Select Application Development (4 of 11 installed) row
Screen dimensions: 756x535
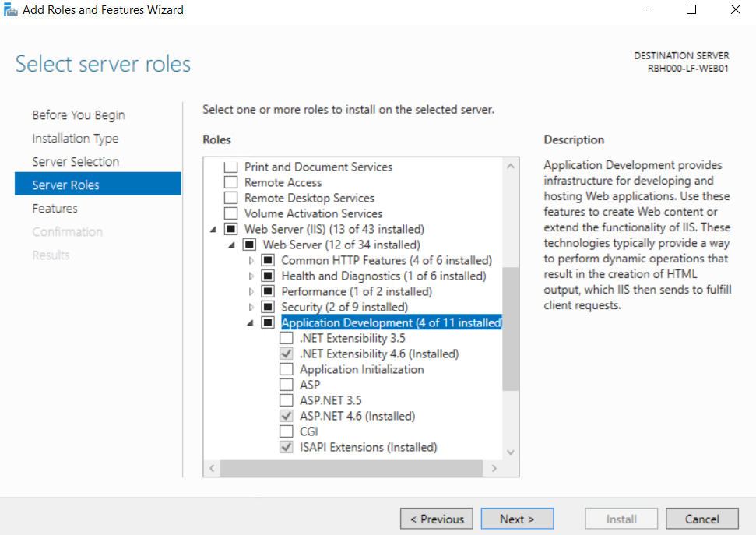point(392,322)
